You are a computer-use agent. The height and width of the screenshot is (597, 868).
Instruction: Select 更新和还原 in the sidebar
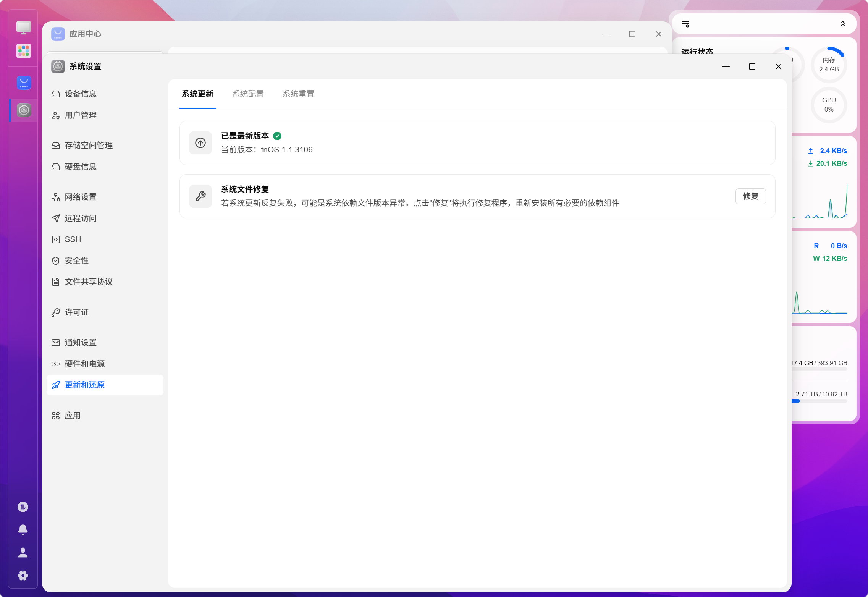coord(105,385)
